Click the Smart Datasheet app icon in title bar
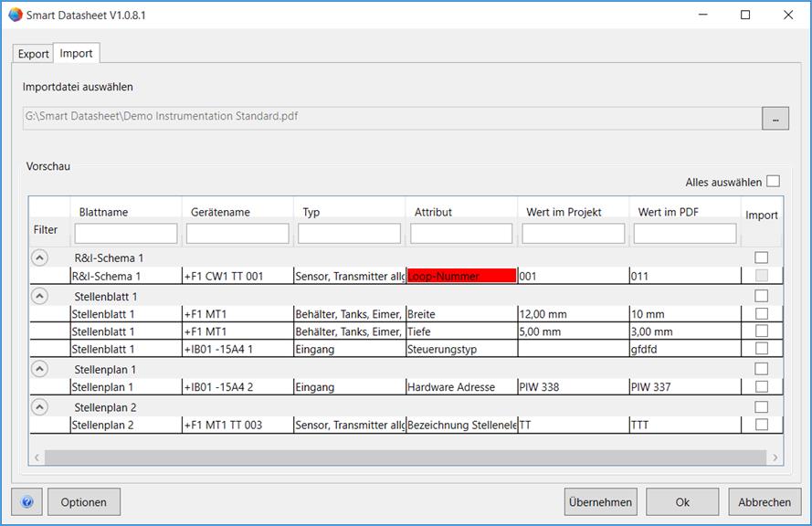Image resolution: width=812 pixels, height=526 pixels. 16,15
